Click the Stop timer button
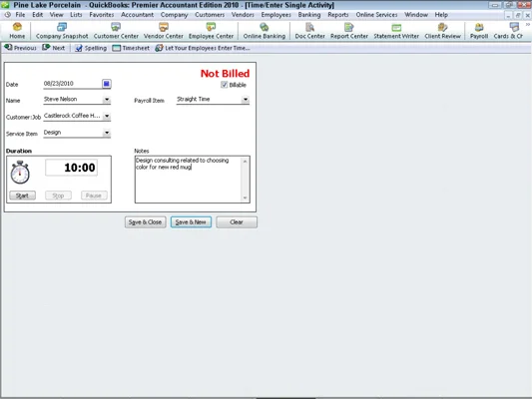 pos(58,196)
